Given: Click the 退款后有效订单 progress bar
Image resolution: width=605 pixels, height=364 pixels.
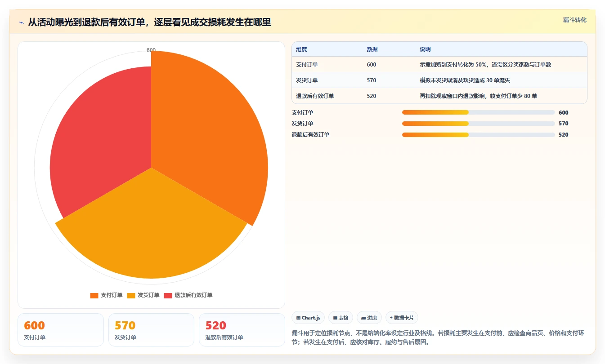Looking at the screenshot, I should pos(479,135).
